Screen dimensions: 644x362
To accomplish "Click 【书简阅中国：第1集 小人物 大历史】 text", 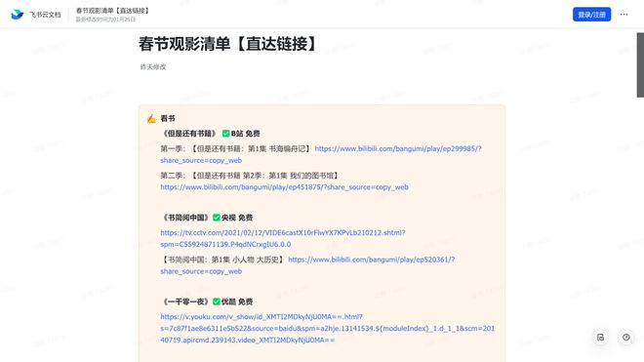I will click(x=222, y=260).
